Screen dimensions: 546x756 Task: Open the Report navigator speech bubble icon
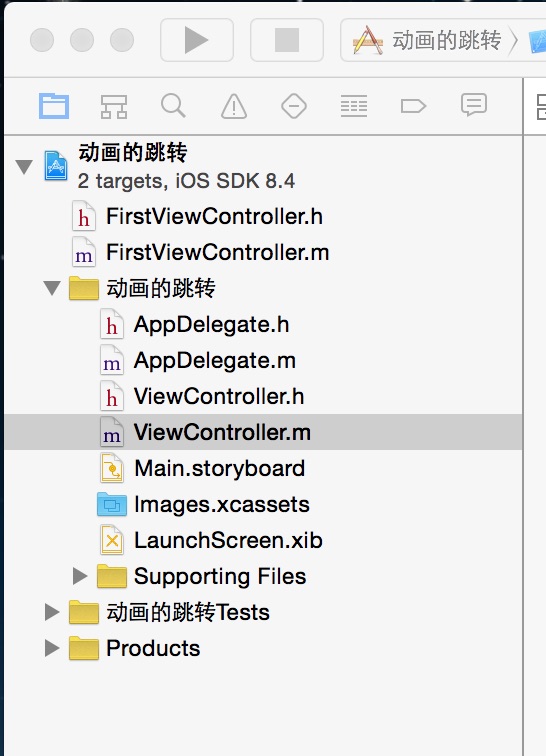(474, 105)
